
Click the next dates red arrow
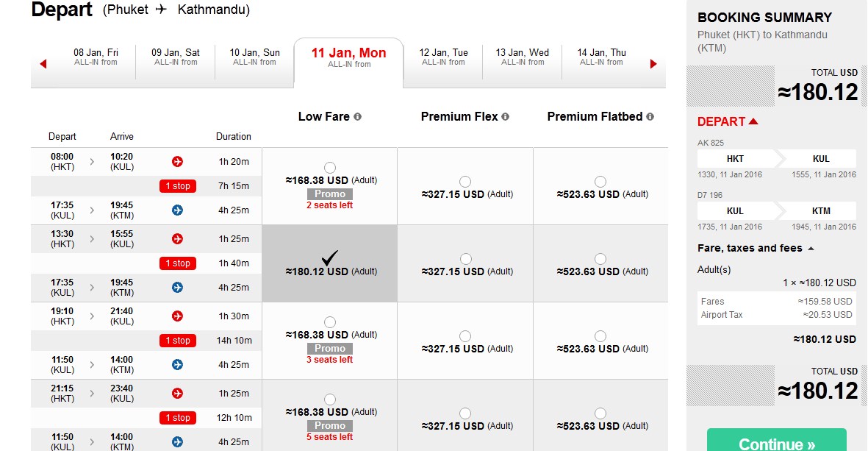click(653, 64)
